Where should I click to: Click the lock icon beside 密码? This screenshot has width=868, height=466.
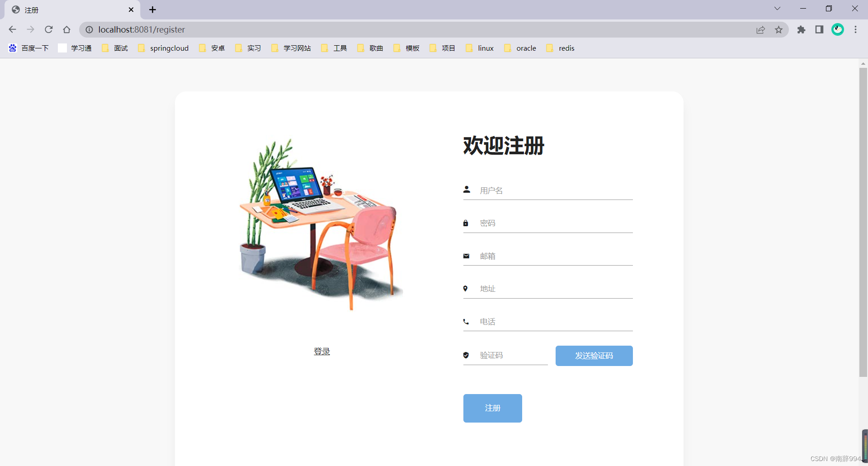click(466, 223)
